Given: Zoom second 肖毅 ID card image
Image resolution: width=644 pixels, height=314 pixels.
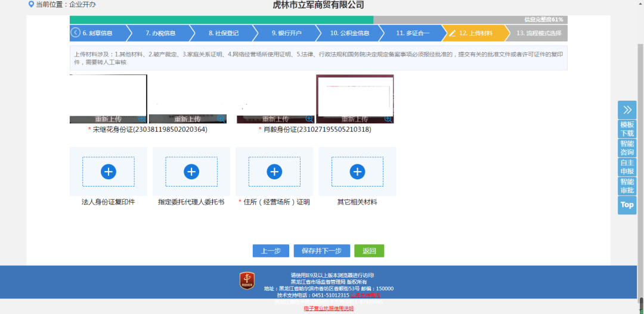Looking at the screenshot, I should coord(388,119).
